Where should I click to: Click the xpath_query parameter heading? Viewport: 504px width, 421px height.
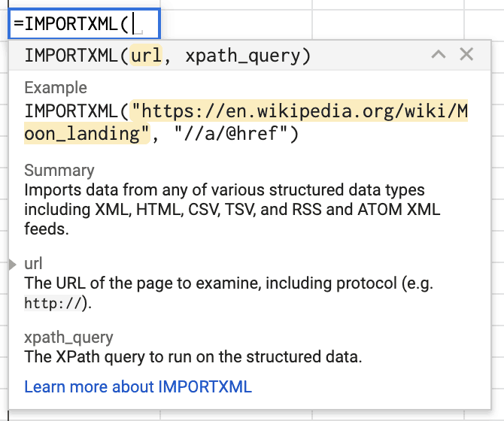click(68, 338)
